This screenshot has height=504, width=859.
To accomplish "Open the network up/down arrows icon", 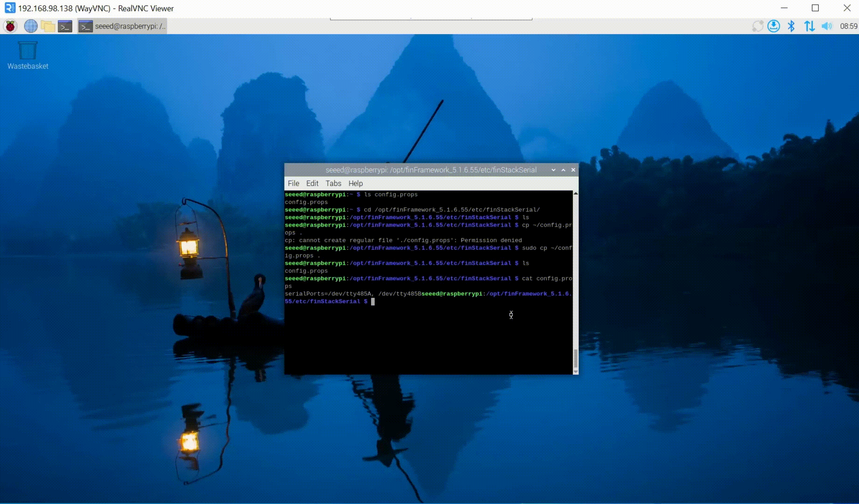I will click(809, 26).
